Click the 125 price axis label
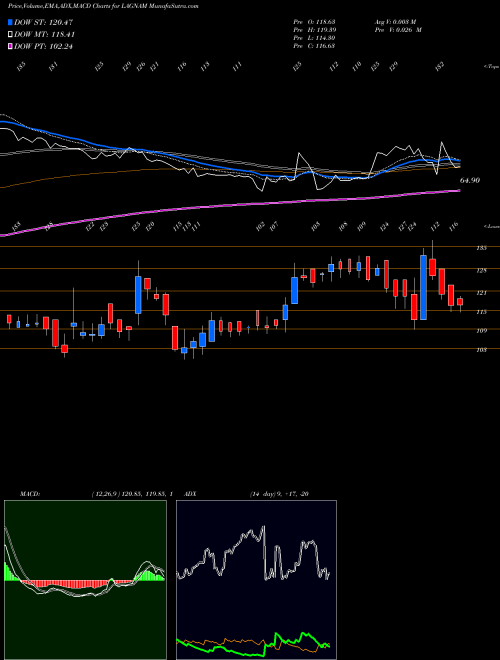The width and height of the screenshot is (500, 660). pyautogui.click(x=481, y=271)
